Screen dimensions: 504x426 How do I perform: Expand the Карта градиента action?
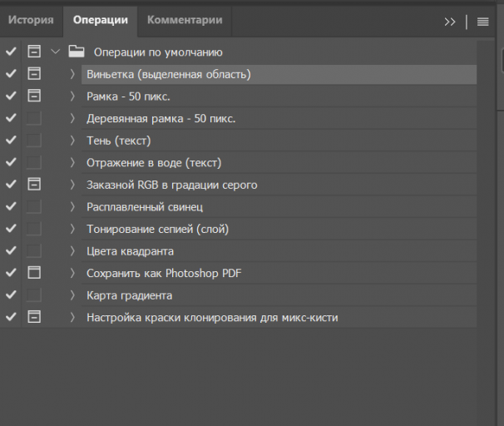(x=72, y=295)
